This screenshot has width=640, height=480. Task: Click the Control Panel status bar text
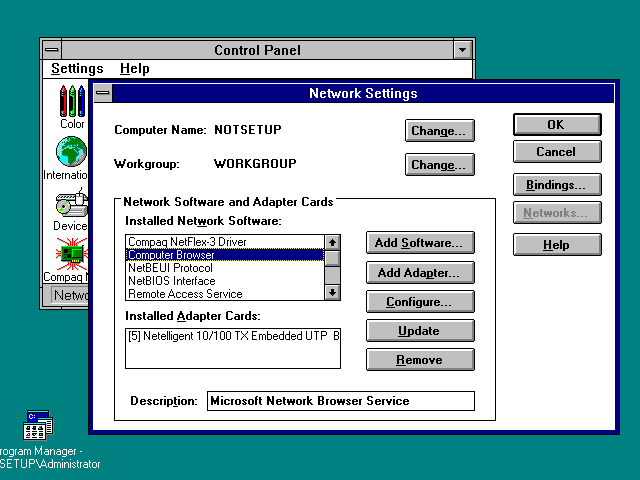tap(71, 295)
